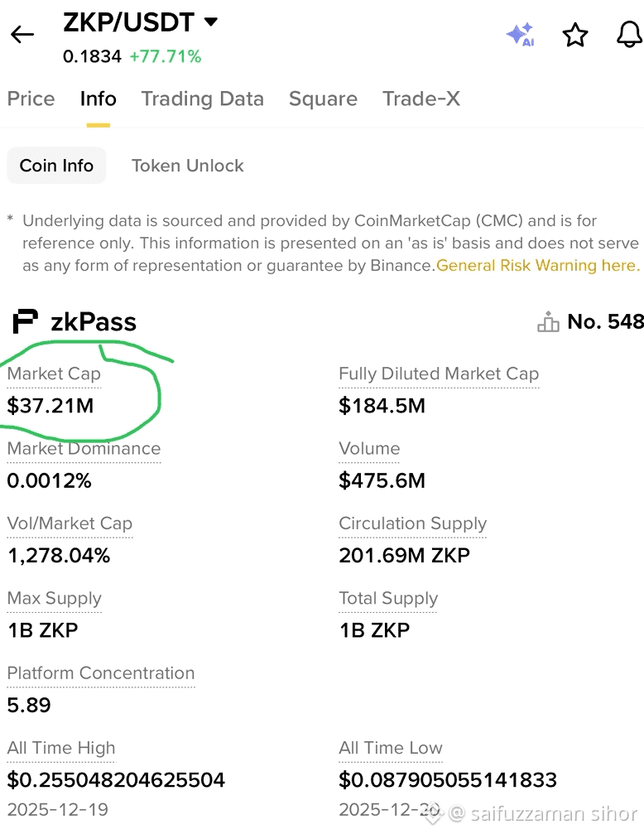Open the AI assistant sparkle icon
This screenshot has width=644, height=834.
tap(521, 35)
